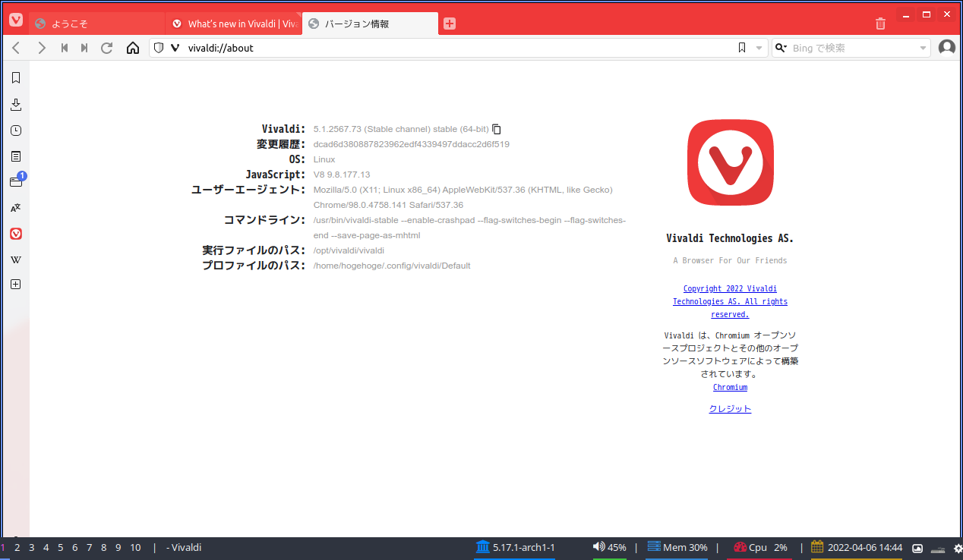Click the fast forward navigation button
This screenshot has width=963, height=560.
[x=84, y=48]
